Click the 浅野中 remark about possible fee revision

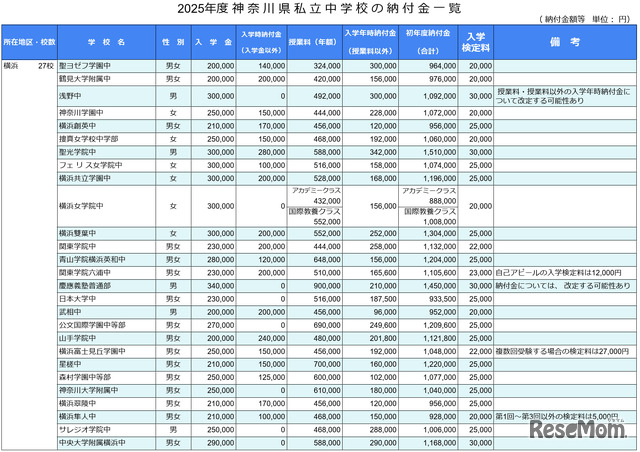[x=563, y=96]
